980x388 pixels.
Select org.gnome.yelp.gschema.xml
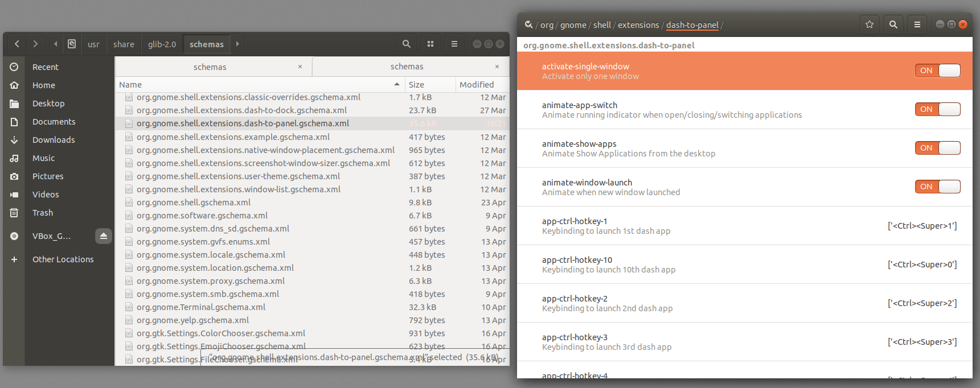(312, 320)
